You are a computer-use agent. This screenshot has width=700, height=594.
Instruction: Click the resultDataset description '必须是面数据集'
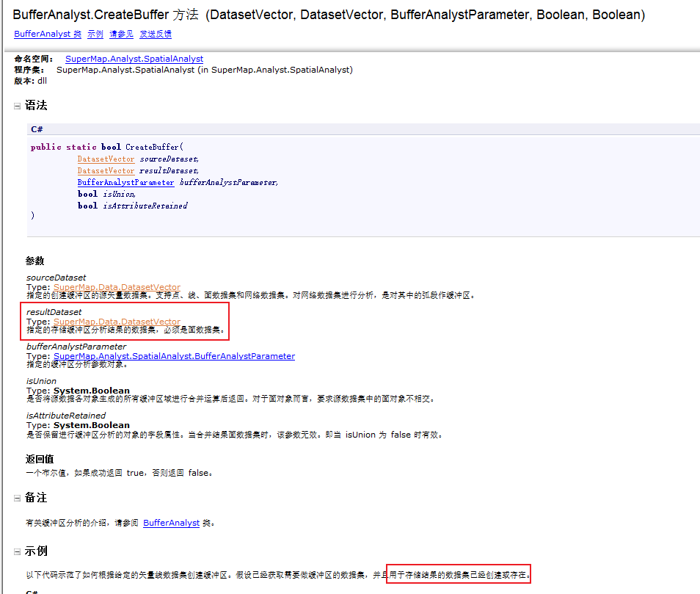coord(126,330)
